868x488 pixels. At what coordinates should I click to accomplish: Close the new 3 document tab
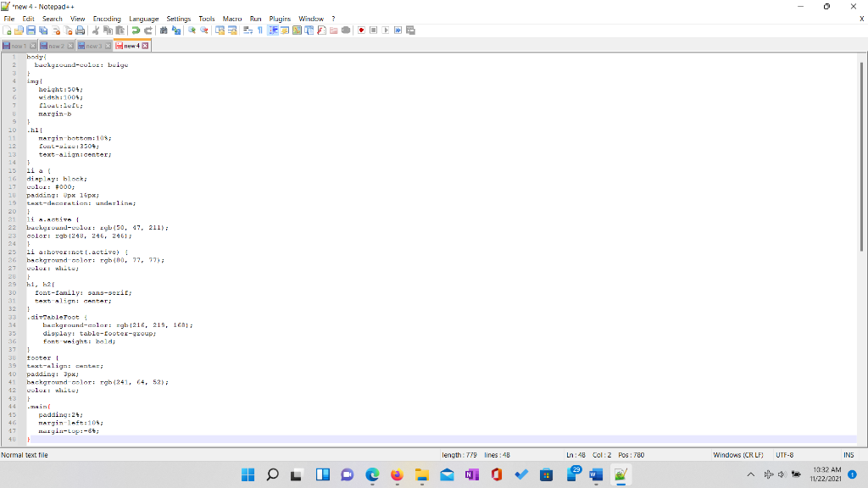[x=108, y=47]
